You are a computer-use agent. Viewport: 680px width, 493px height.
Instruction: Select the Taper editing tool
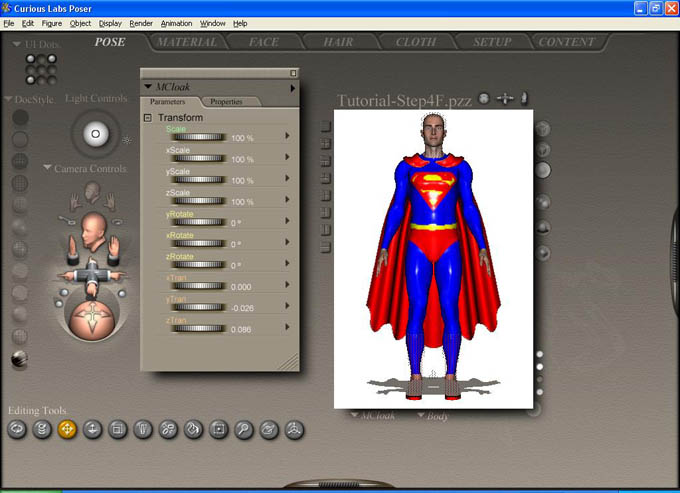[143, 429]
